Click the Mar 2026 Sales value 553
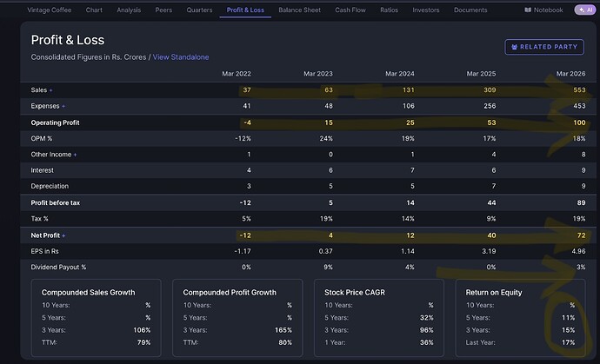 pyautogui.click(x=579, y=90)
